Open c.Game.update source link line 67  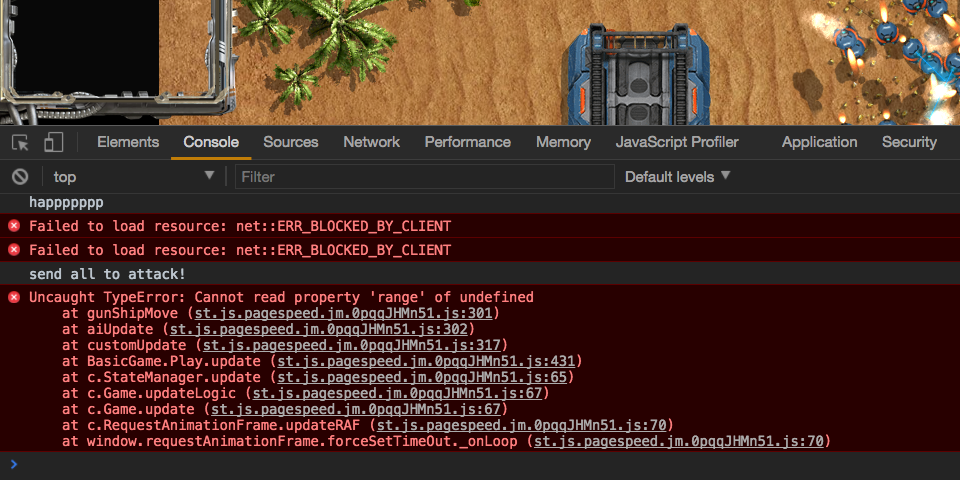pyautogui.click(x=356, y=409)
